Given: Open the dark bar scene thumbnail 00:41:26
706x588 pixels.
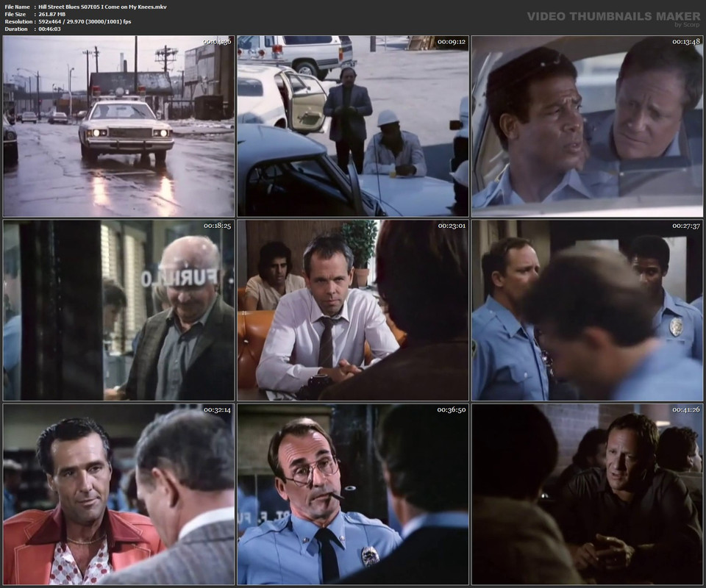Looking at the screenshot, I should [587, 495].
